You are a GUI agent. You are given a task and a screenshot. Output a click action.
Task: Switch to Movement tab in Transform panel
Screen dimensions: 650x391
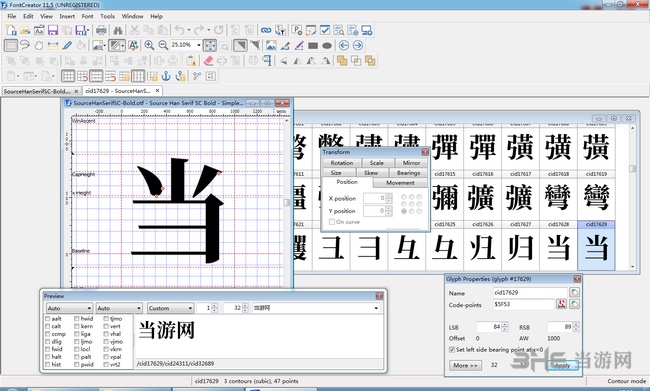pos(400,183)
